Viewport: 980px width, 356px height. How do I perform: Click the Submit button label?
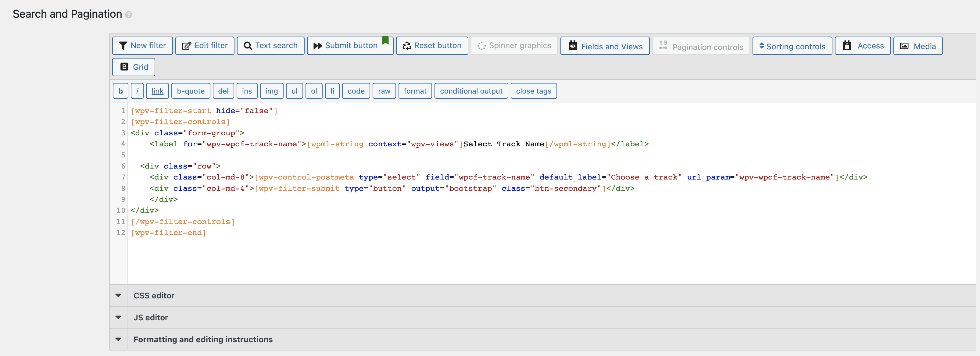351,46
